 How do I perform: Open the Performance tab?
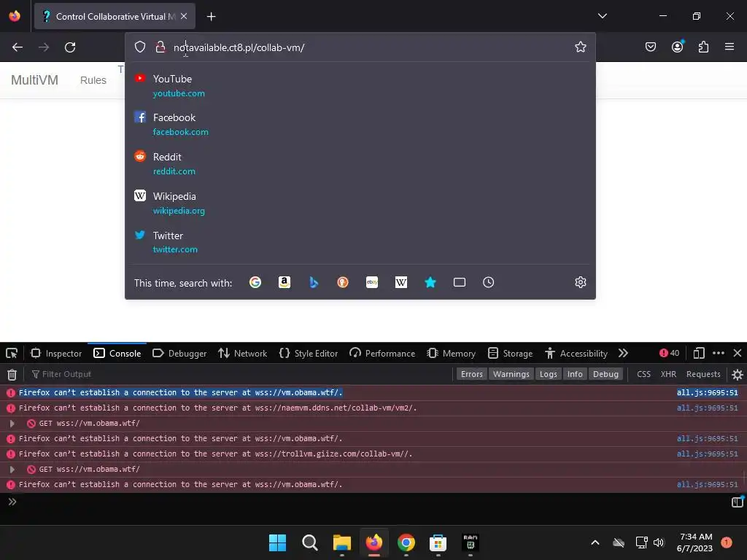[382, 354]
